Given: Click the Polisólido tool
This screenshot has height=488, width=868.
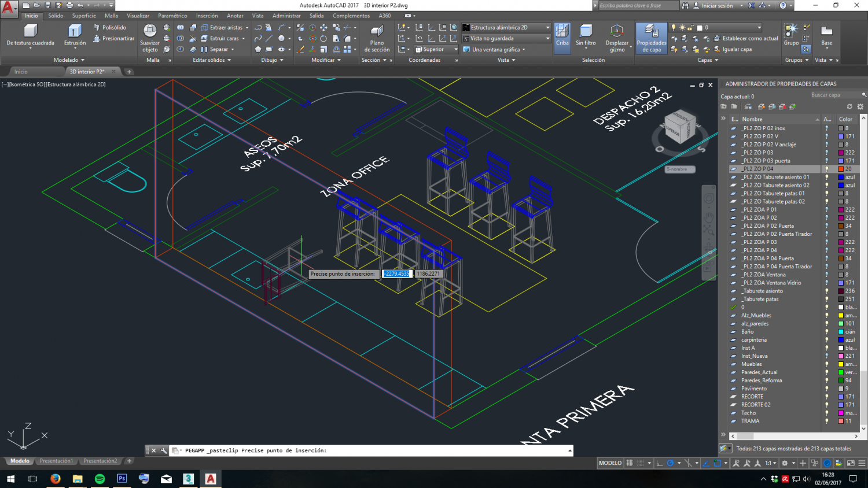Looking at the screenshot, I should (x=110, y=27).
